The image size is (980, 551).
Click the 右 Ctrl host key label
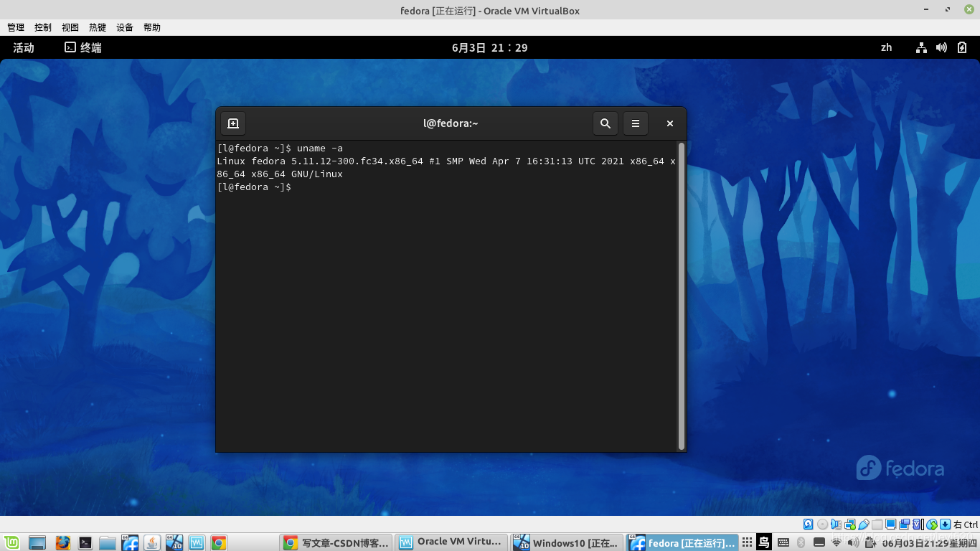(x=966, y=524)
